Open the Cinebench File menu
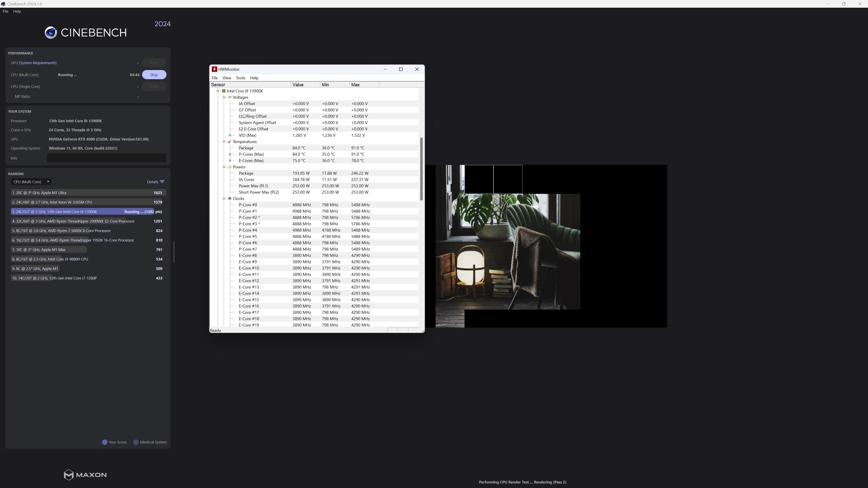868x488 pixels. 5,12
